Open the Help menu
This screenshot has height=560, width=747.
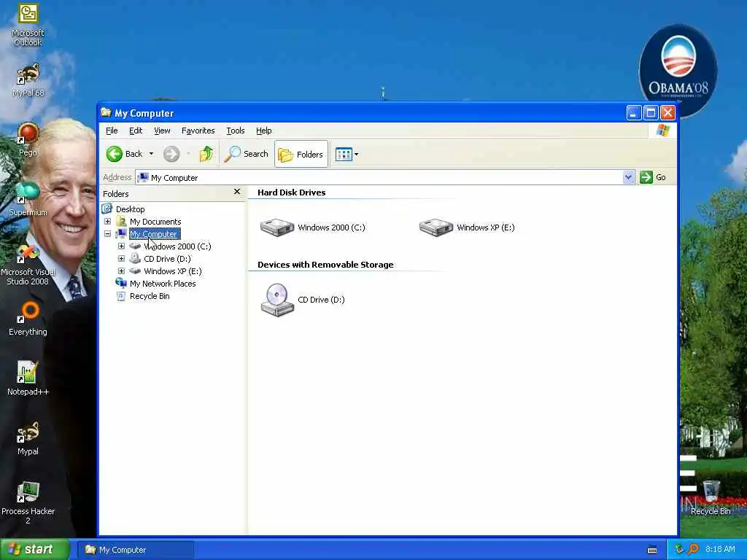click(263, 131)
